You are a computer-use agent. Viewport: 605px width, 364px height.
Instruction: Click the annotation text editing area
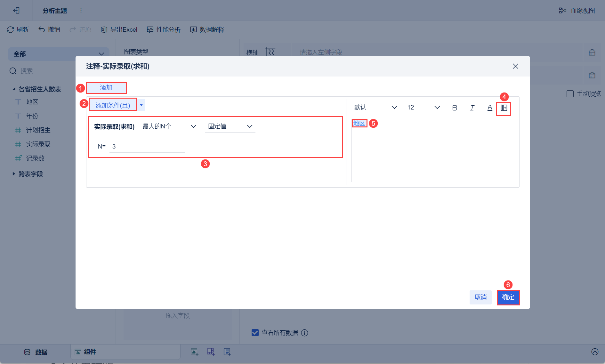(429, 150)
